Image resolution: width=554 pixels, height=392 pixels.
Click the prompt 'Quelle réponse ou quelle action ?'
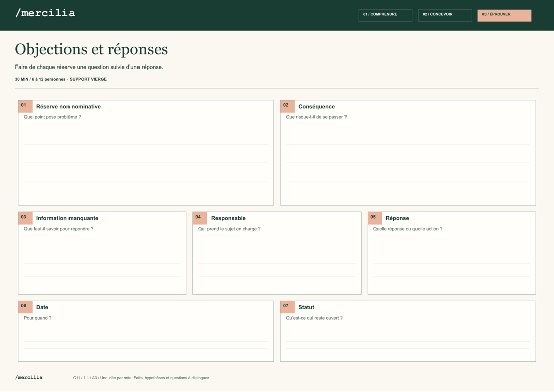[x=408, y=229]
